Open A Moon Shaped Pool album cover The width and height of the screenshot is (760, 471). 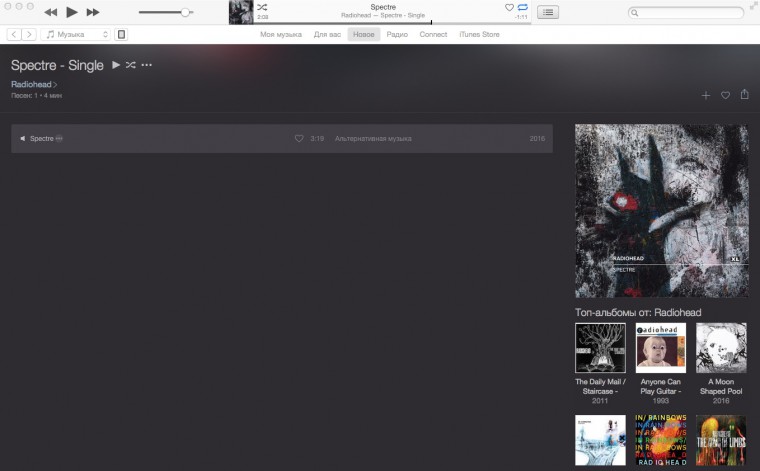(721, 348)
